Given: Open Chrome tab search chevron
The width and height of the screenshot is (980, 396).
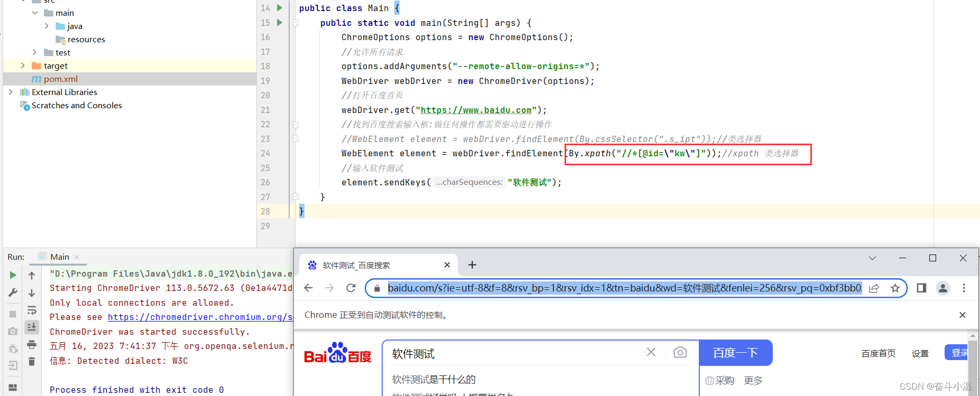Looking at the screenshot, I should [x=872, y=258].
